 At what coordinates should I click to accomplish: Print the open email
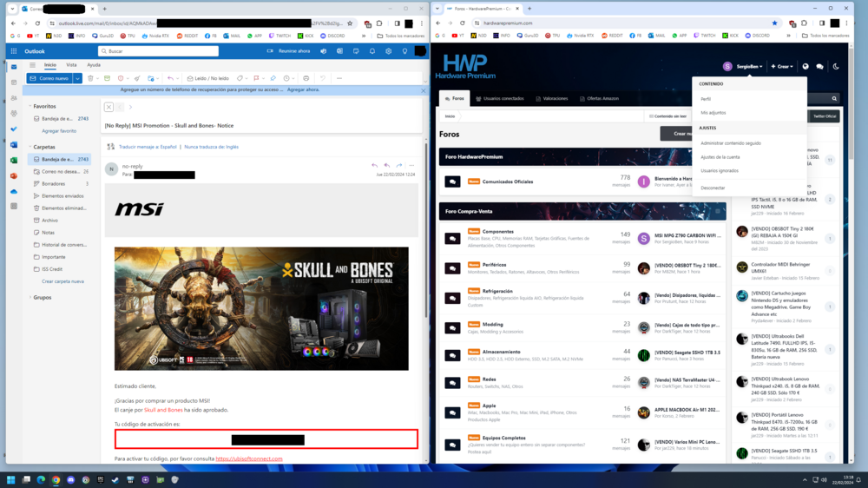pos(306,78)
